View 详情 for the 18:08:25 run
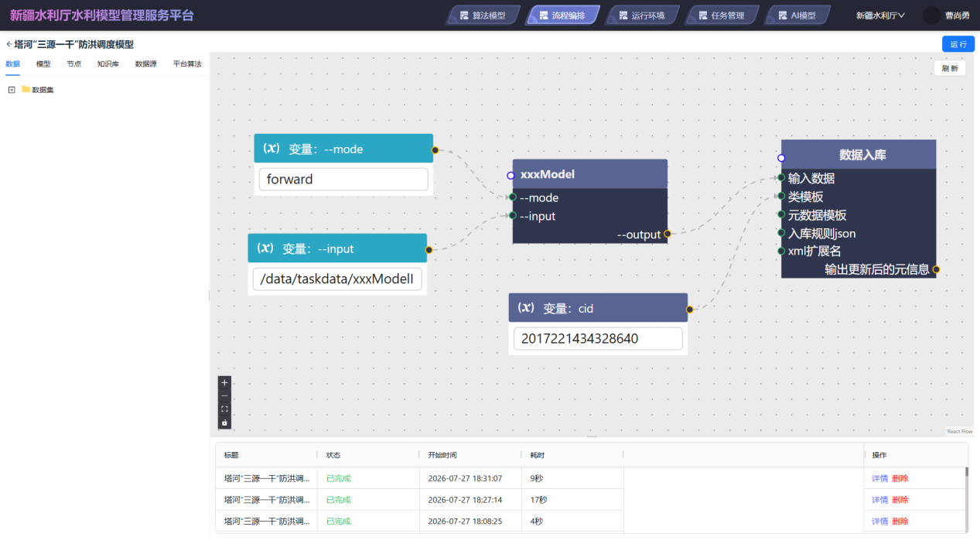 (880, 522)
